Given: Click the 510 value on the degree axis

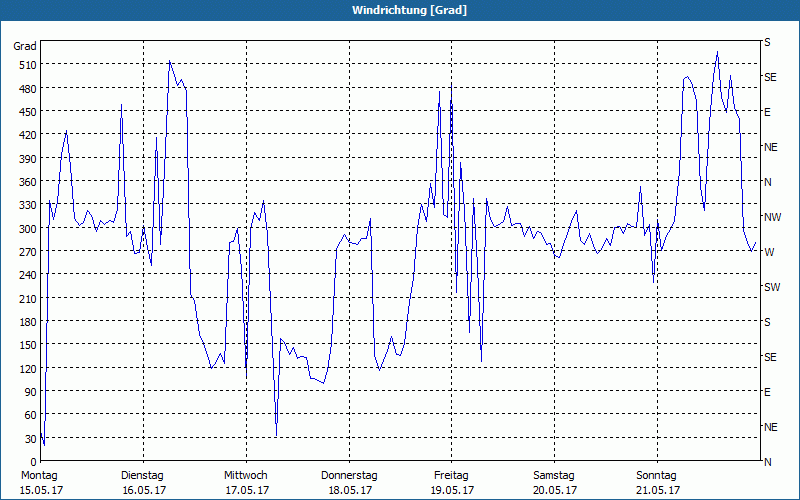Looking at the screenshot, I should 28,65.
